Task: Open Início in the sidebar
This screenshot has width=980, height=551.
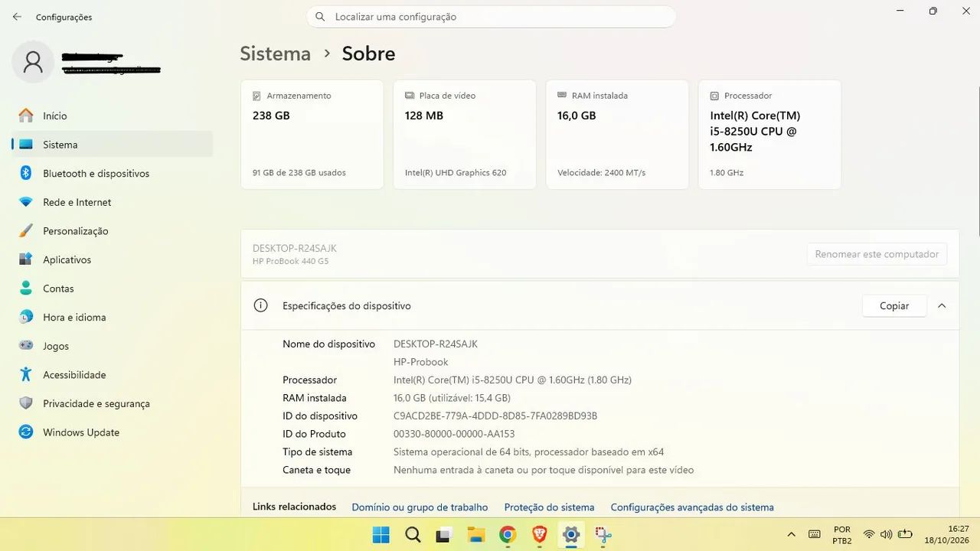Action: [x=112, y=116]
